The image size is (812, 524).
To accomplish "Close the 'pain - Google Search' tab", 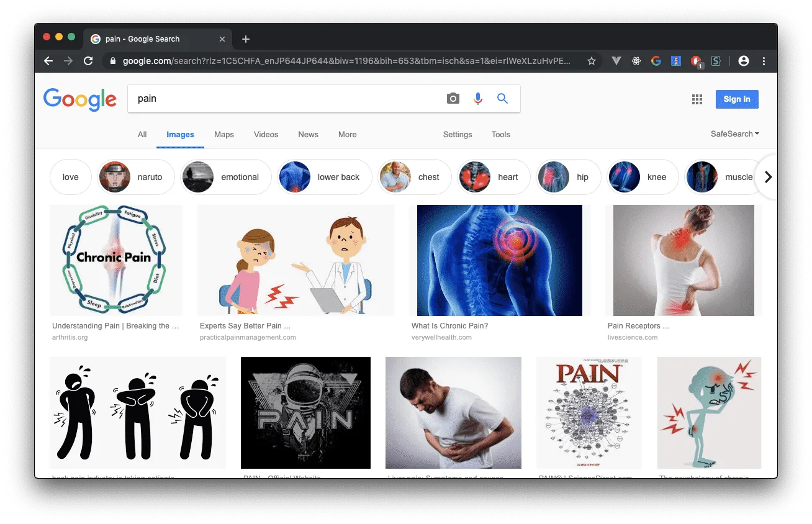I will [x=222, y=39].
